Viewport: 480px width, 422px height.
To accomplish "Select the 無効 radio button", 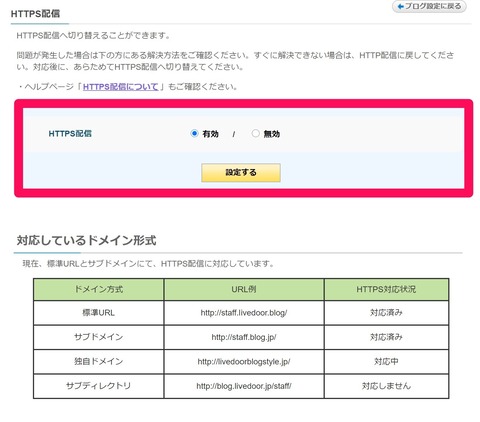I will point(255,133).
